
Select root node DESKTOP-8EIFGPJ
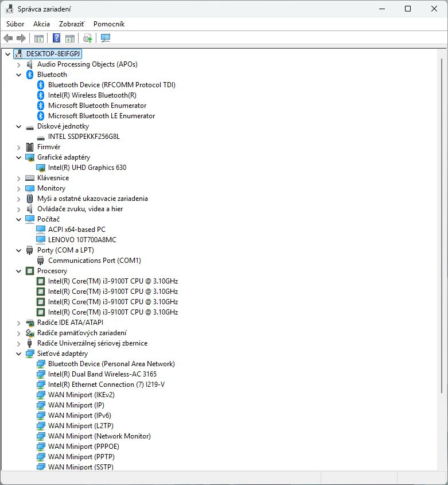(x=54, y=53)
